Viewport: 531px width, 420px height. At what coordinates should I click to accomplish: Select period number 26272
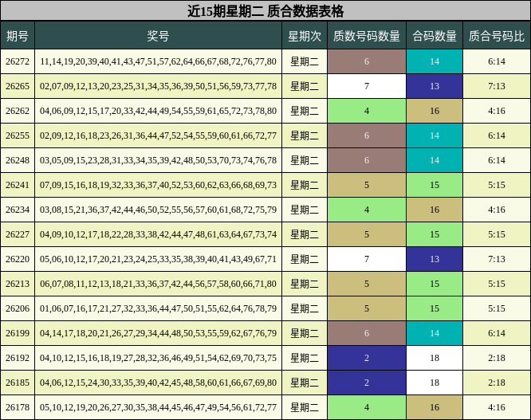tap(18, 61)
